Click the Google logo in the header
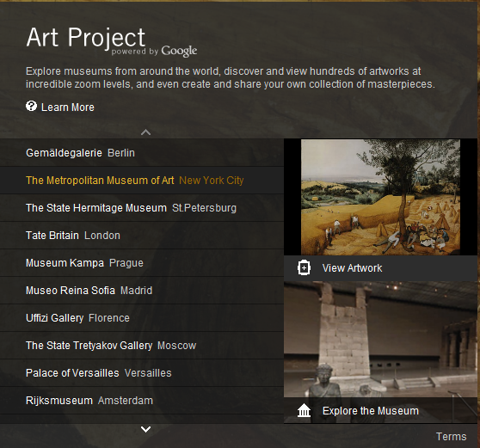The image size is (480, 448). coord(179,51)
